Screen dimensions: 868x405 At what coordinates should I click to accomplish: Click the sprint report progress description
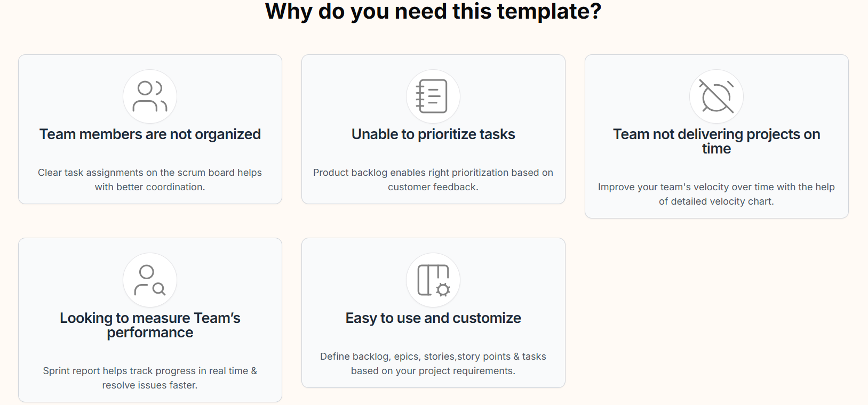[150, 378]
